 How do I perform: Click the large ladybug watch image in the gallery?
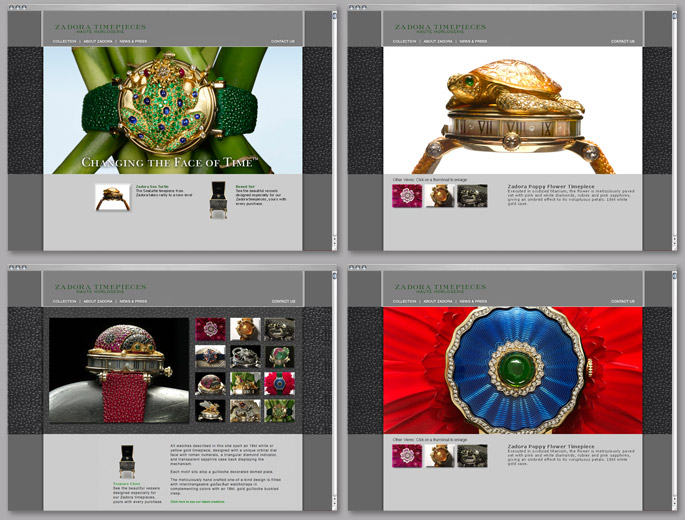tap(118, 370)
